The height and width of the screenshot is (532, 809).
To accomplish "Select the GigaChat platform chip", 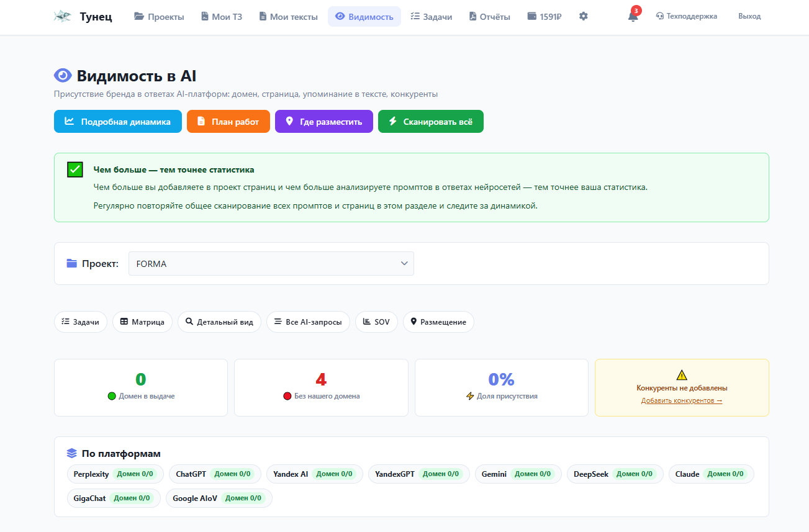I will coord(114,498).
